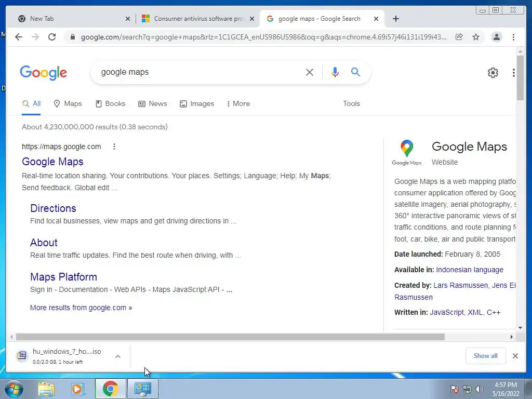Click More results from google.com
Screen dimensions: 532x399
tap(81, 308)
